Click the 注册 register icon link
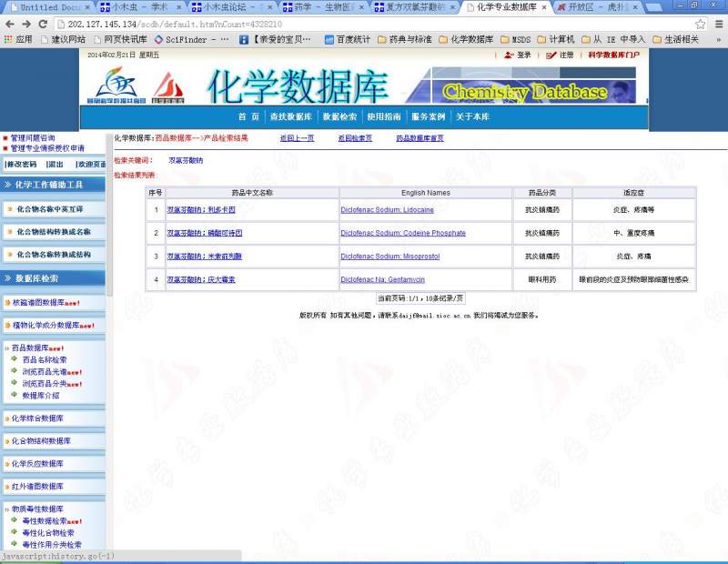728x564 pixels. point(560,55)
